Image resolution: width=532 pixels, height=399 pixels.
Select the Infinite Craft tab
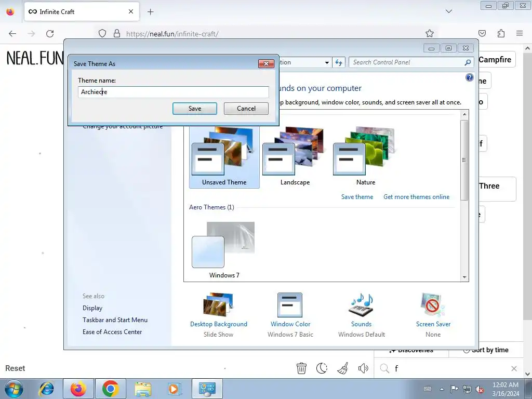point(82,11)
